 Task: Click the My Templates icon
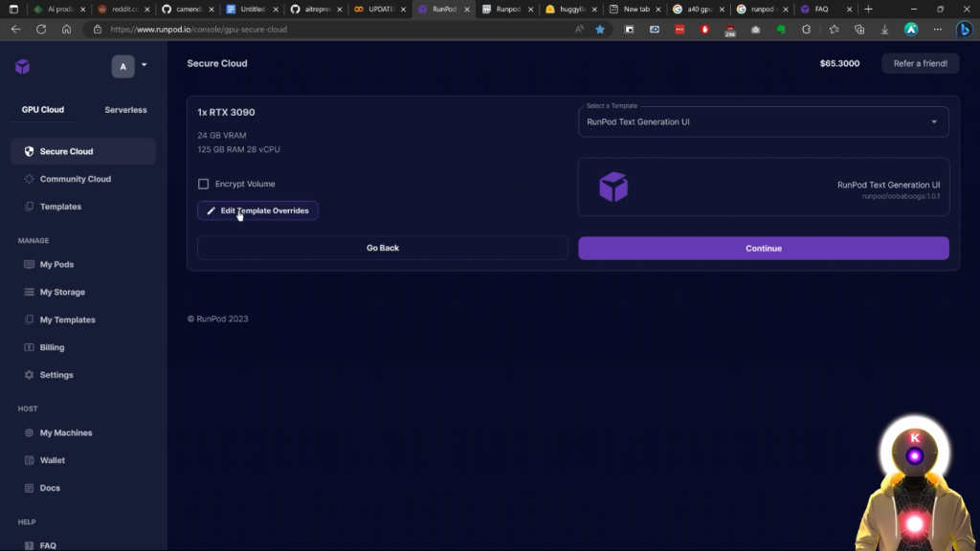pyautogui.click(x=29, y=320)
